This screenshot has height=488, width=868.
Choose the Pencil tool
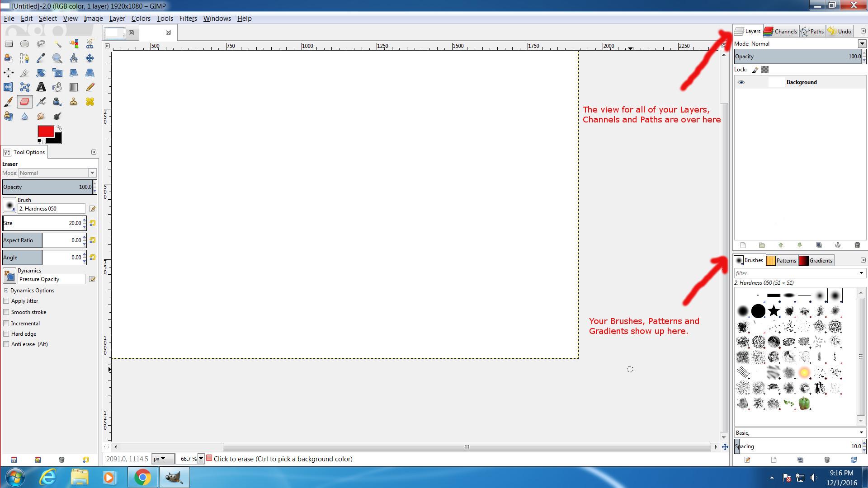click(x=90, y=87)
